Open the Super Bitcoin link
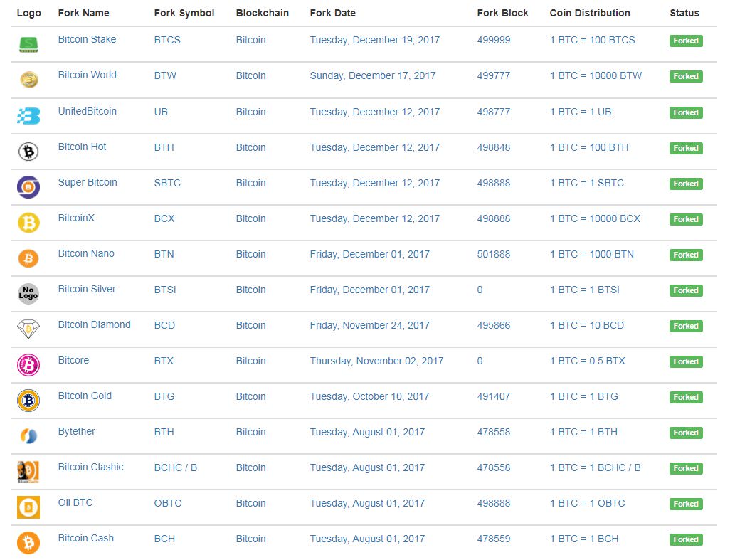 click(88, 182)
